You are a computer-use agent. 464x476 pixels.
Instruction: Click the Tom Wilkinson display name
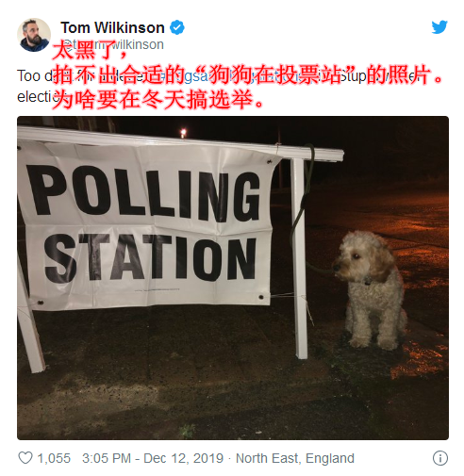coord(112,27)
